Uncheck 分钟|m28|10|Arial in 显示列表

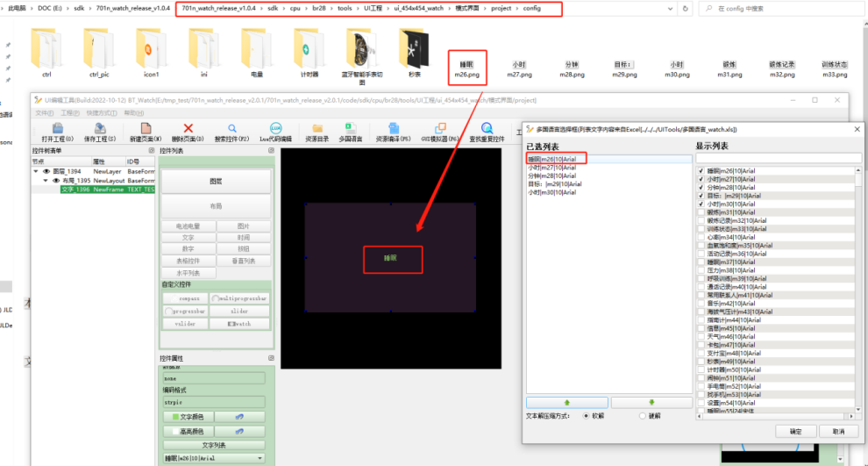click(x=701, y=188)
